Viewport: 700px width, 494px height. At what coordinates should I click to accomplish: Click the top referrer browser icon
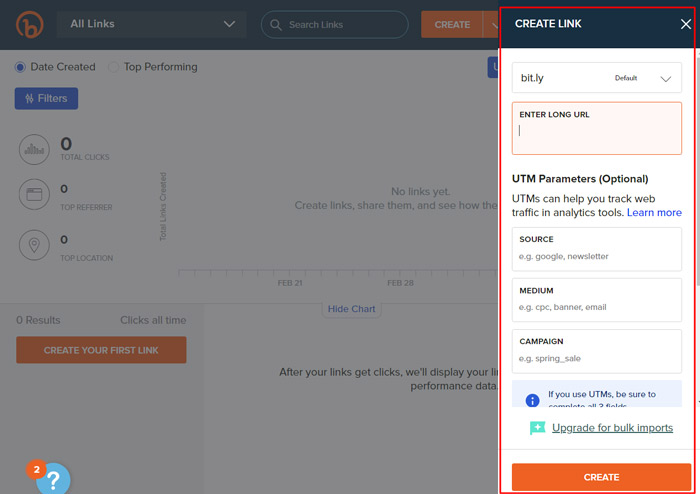(34, 195)
